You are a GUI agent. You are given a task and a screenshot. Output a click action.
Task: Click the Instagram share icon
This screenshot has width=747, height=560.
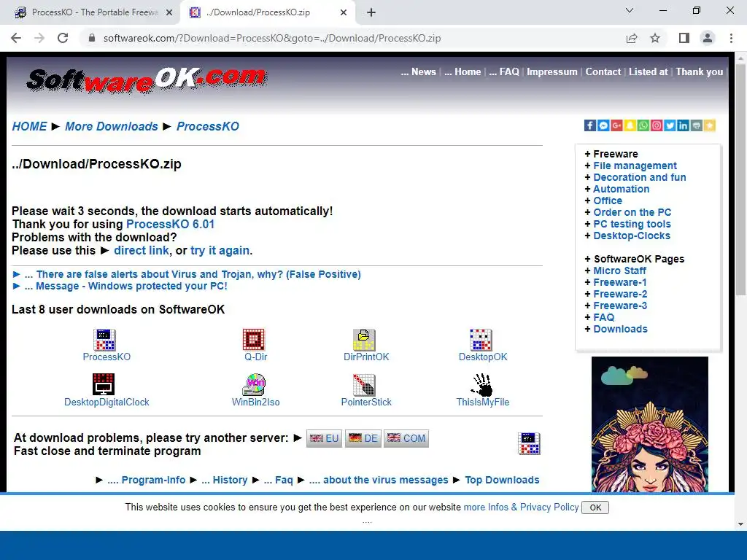point(657,125)
